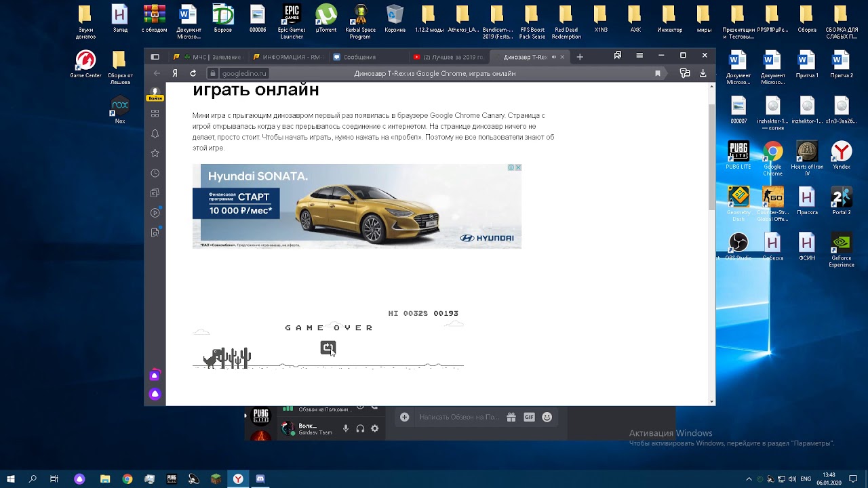Open sidebar page search icon

tap(155, 232)
